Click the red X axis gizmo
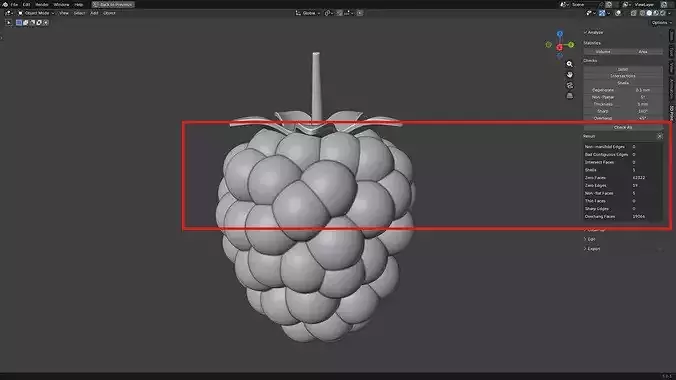Viewport: 676px width, 380px height. (560, 47)
